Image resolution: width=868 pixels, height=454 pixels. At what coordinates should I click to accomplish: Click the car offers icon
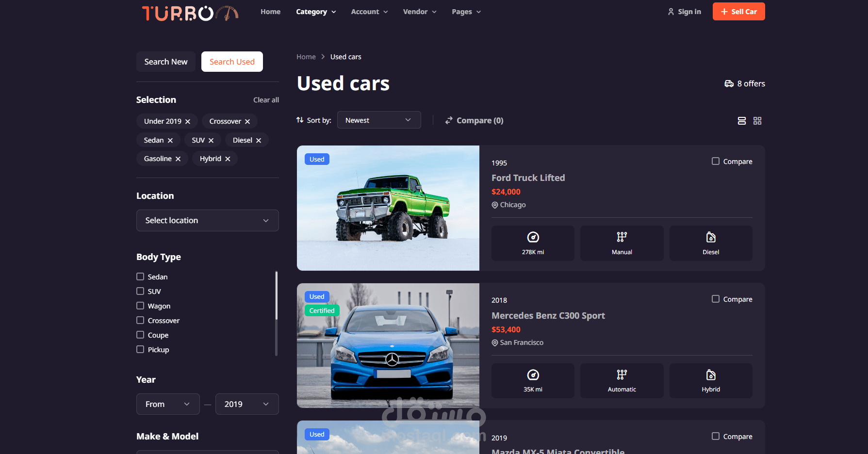pyautogui.click(x=729, y=83)
